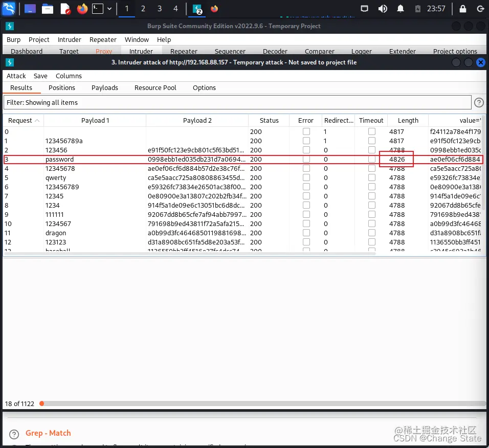Switch to the Sequencer tab
Viewport: 489px width, 448px height.
(x=230, y=51)
